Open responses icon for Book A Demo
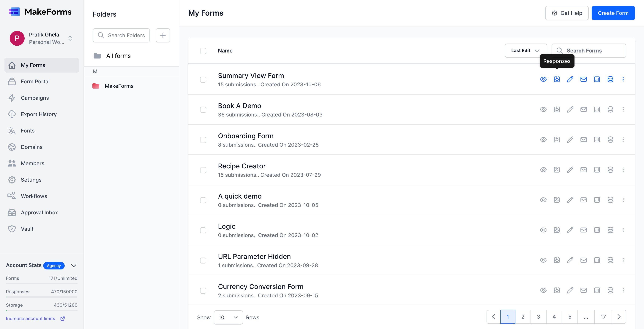 point(556,109)
